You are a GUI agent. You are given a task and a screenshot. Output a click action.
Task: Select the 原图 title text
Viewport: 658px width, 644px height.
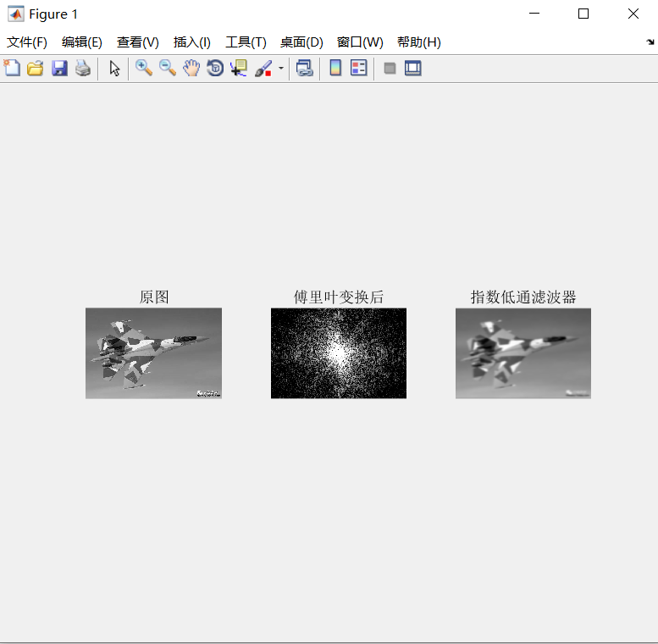(x=154, y=297)
